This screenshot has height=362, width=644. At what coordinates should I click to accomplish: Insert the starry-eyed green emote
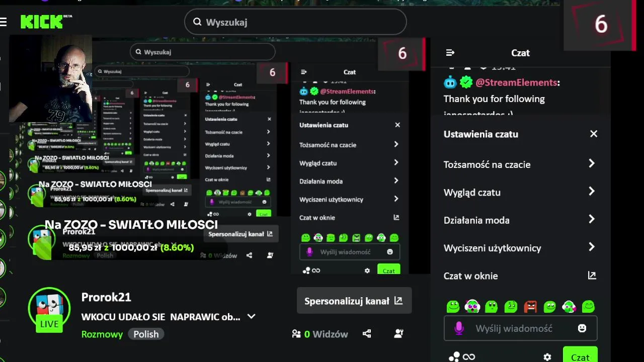[453, 306]
